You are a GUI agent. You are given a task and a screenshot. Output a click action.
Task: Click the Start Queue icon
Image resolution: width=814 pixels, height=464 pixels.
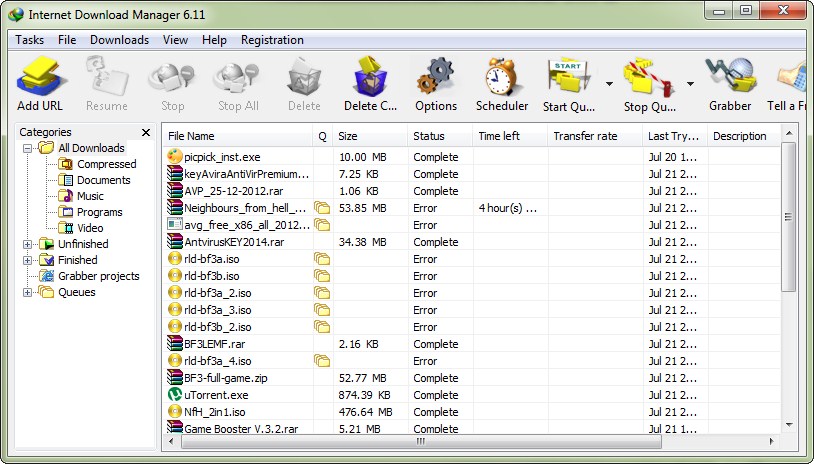(568, 78)
